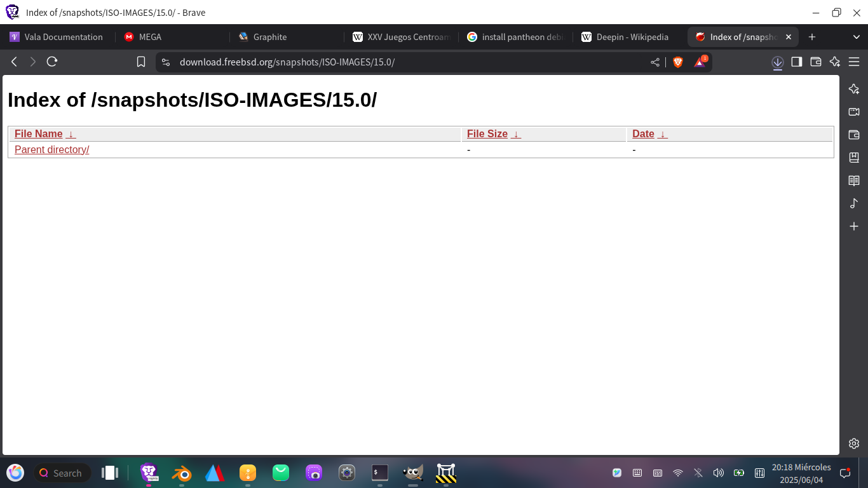
Task: Launch Blender from the taskbar
Action: coord(182,473)
